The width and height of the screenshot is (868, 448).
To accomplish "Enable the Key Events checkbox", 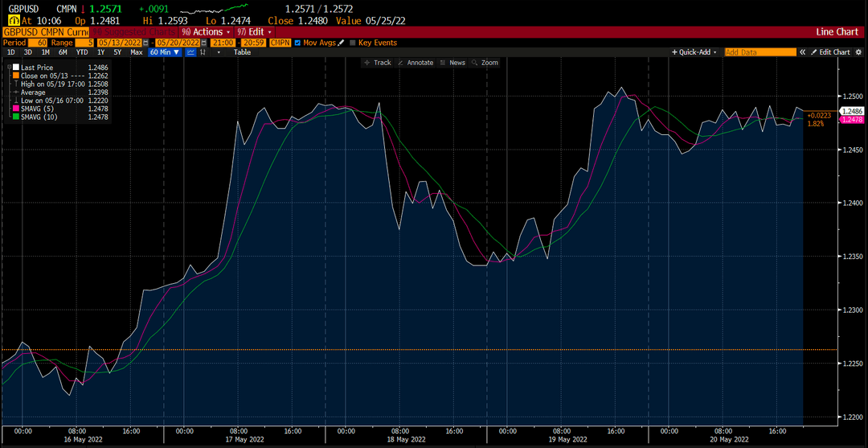I will 353,43.
